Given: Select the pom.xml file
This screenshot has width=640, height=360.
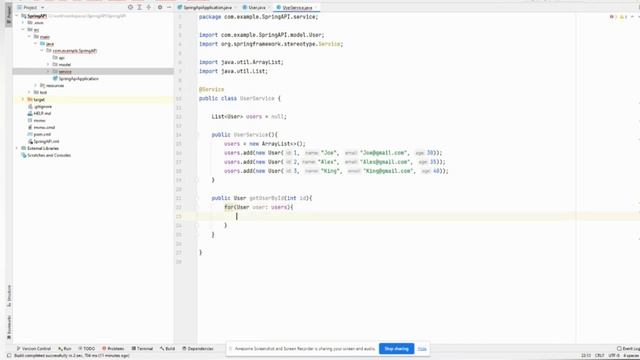Looking at the screenshot, I should click(39, 134).
